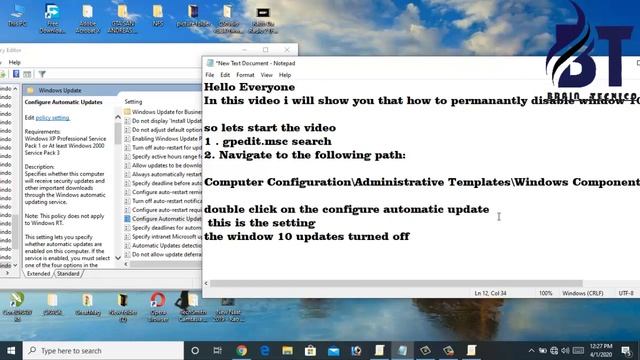640x360 pixels.
Task: Select 'Always automatically restart' policy row
Action: pyautogui.click(x=163, y=174)
